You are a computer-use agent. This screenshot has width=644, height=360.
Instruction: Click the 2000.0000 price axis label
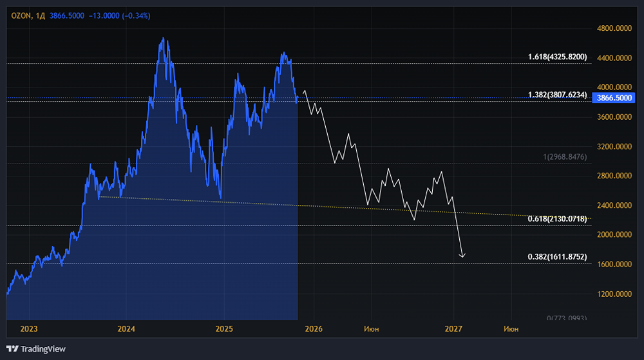click(614, 234)
